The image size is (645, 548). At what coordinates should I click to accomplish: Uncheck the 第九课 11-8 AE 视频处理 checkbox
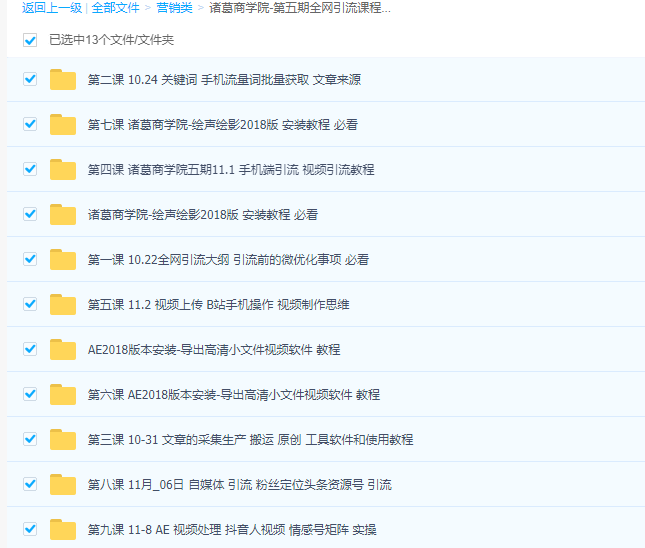pyautogui.click(x=30, y=529)
